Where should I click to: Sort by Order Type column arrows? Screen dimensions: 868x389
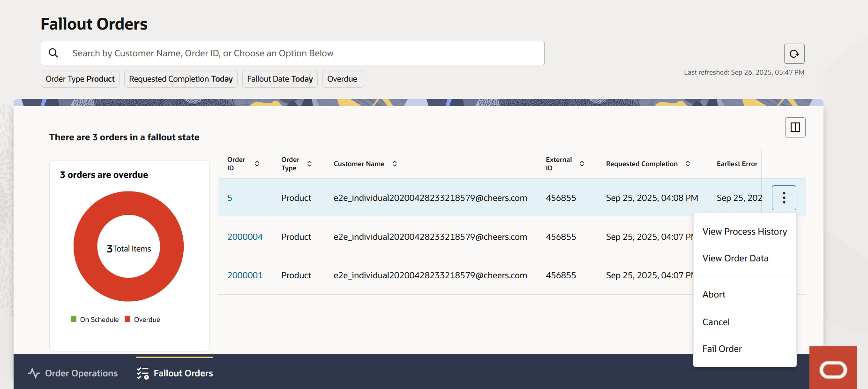(309, 164)
